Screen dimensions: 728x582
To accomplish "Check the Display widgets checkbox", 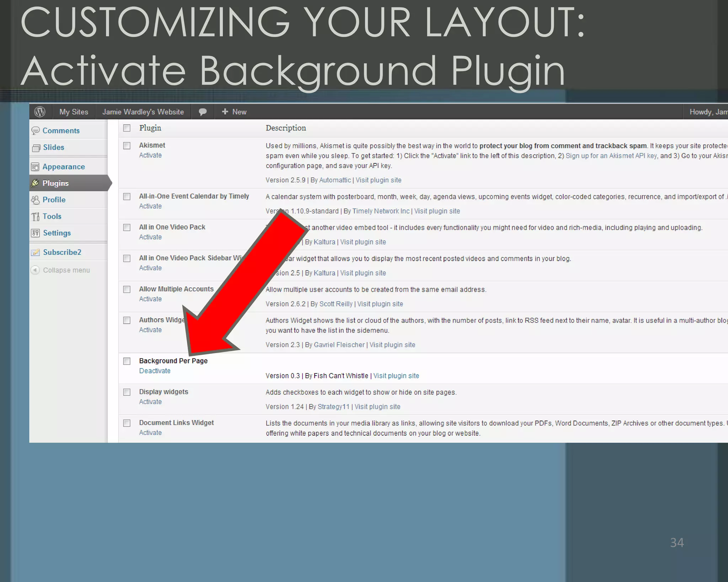I will tap(127, 392).
